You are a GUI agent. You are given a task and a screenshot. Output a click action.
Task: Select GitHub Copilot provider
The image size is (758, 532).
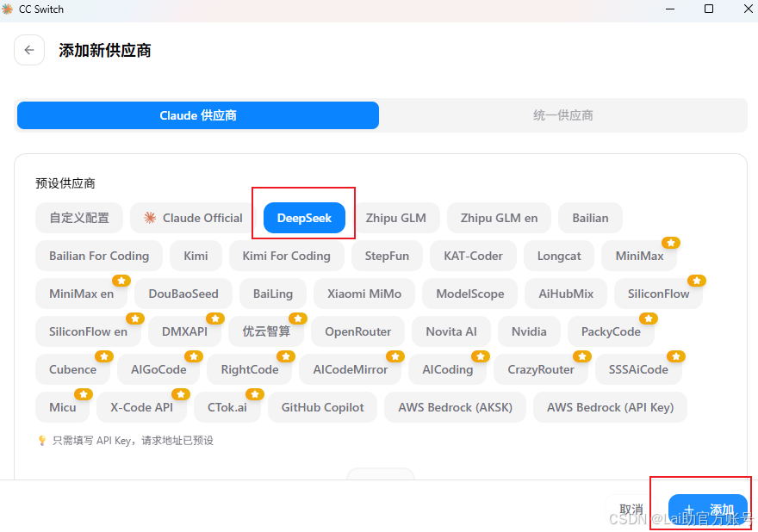pos(322,407)
